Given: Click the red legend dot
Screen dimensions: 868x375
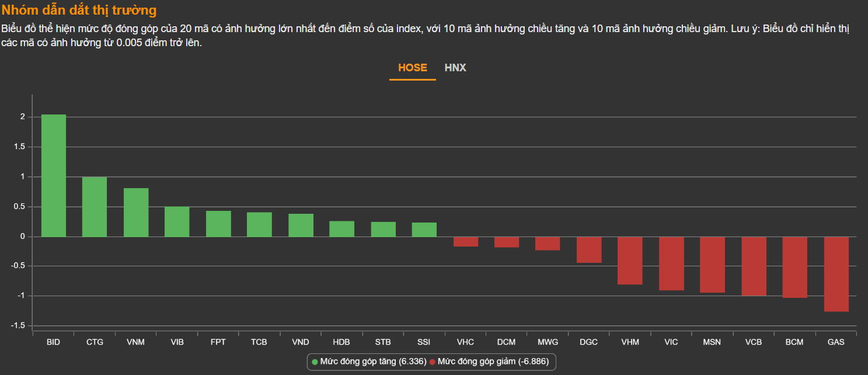Looking at the screenshot, I should pos(433,362).
